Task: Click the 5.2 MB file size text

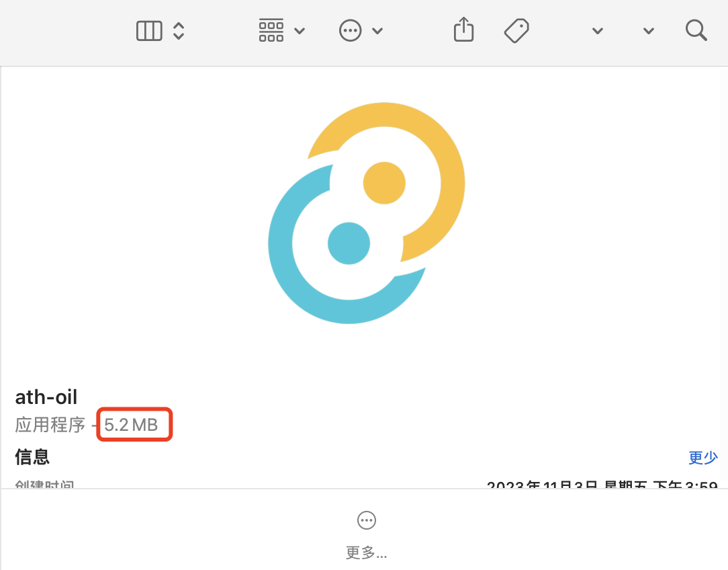Action: click(131, 425)
